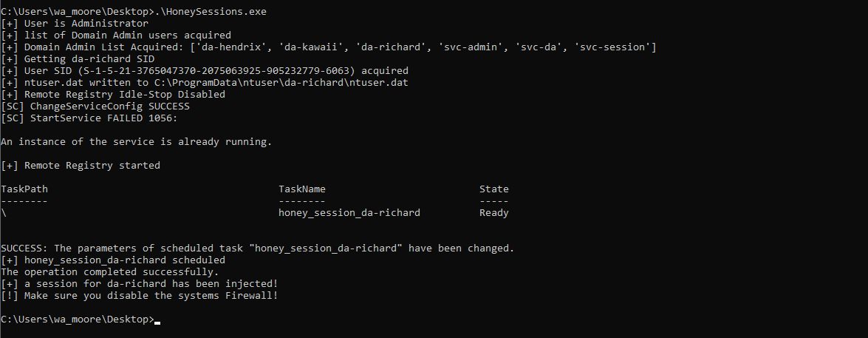Screen dimensions: 868x338
Task: Click the TaskName column header
Action: (x=302, y=189)
